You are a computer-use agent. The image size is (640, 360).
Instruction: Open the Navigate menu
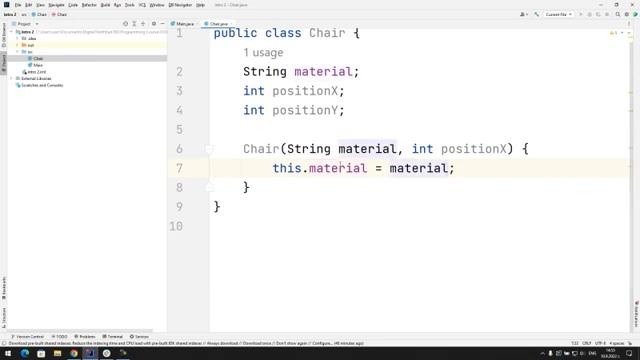tap(56, 5)
